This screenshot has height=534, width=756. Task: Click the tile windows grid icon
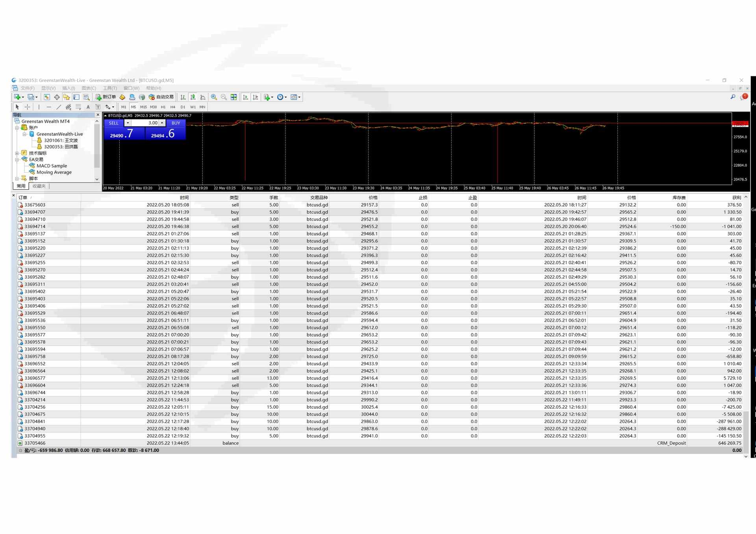pyautogui.click(x=233, y=97)
